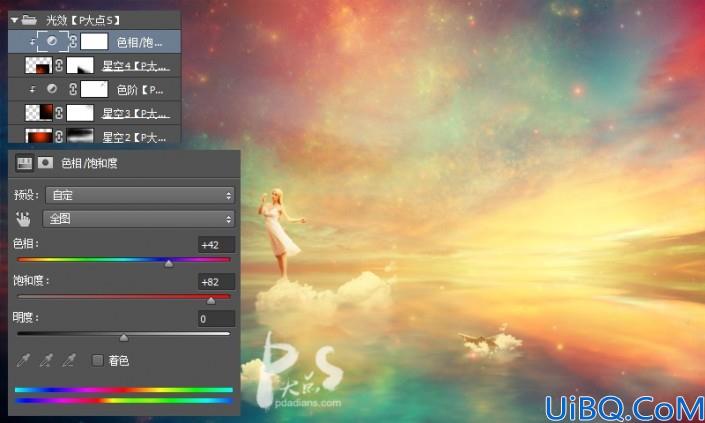The width and height of the screenshot is (705, 423).
Task: Select the 星空2 layer thumbnail
Action: (x=39, y=136)
